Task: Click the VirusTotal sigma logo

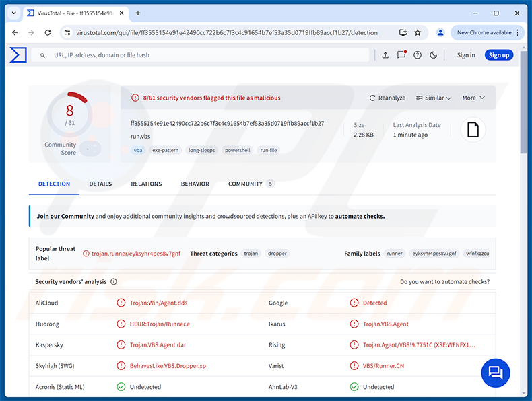Action: [18, 55]
